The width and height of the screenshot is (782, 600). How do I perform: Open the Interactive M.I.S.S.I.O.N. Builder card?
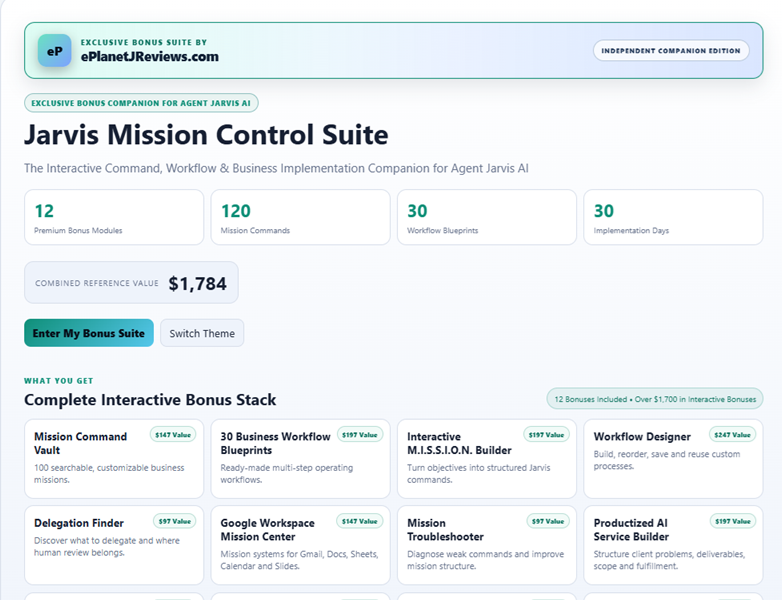487,459
